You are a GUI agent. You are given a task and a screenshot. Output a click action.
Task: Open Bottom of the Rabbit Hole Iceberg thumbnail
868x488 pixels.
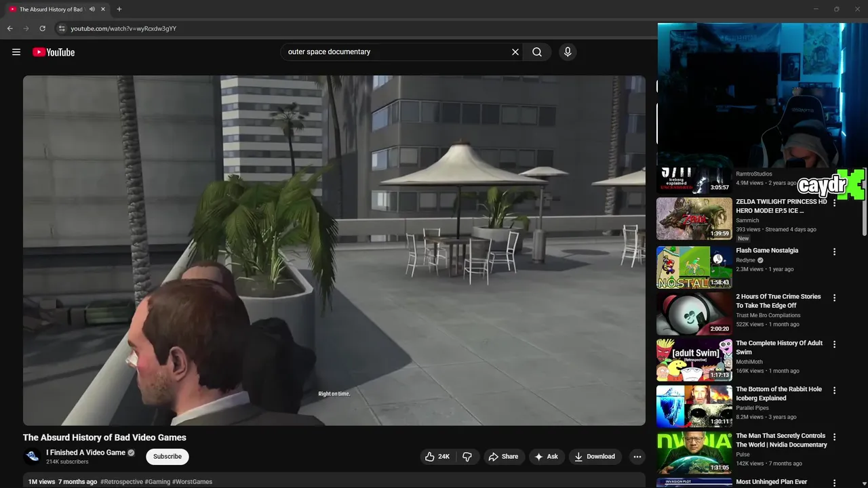(x=694, y=406)
